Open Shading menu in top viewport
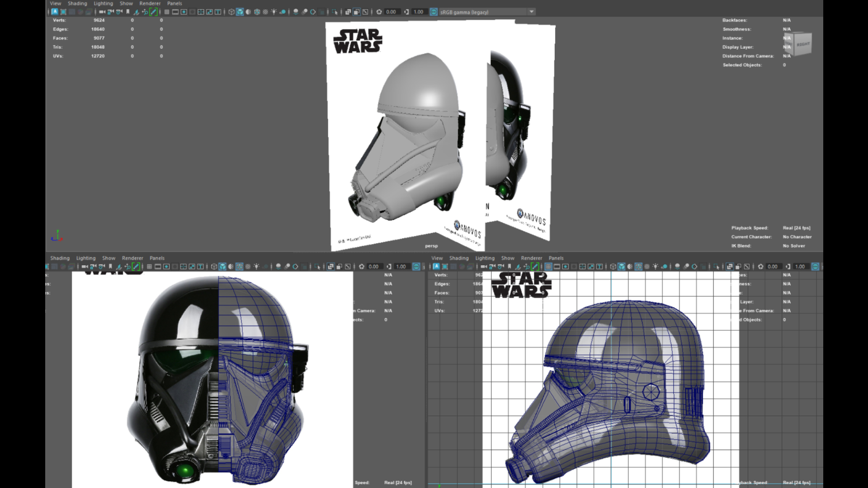868x488 pixels. [x=77, y=3]
